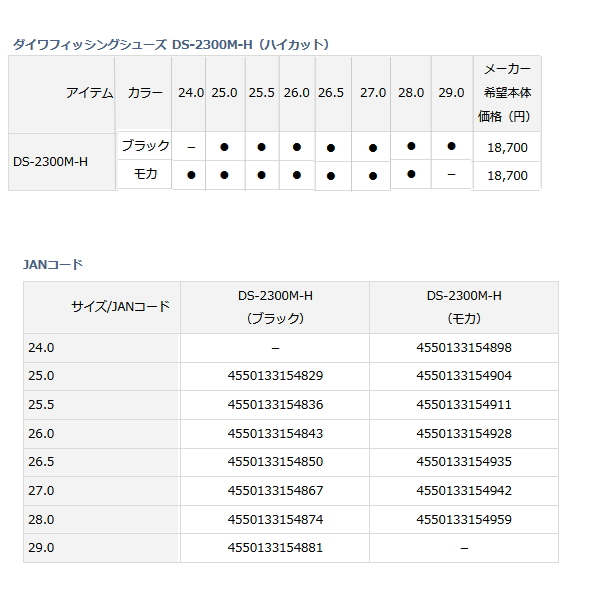Click the メーカー希望本体価格 (円) header

click(x=507, y=93)
